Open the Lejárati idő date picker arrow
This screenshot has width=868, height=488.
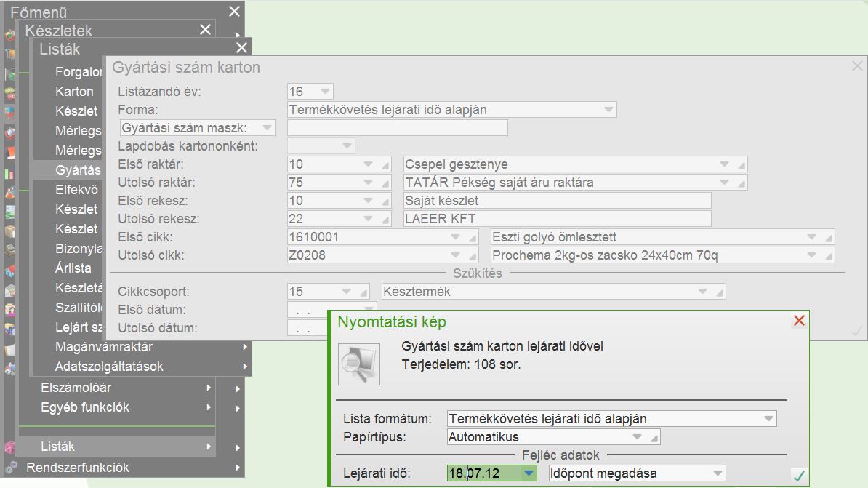529,473
